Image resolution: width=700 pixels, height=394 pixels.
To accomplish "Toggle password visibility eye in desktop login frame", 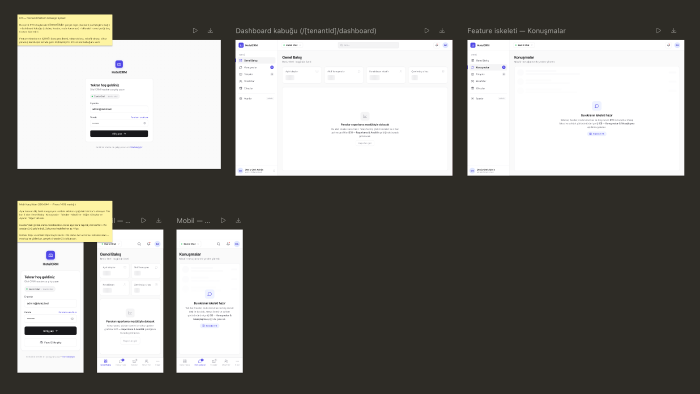I will tap(145, 123).
